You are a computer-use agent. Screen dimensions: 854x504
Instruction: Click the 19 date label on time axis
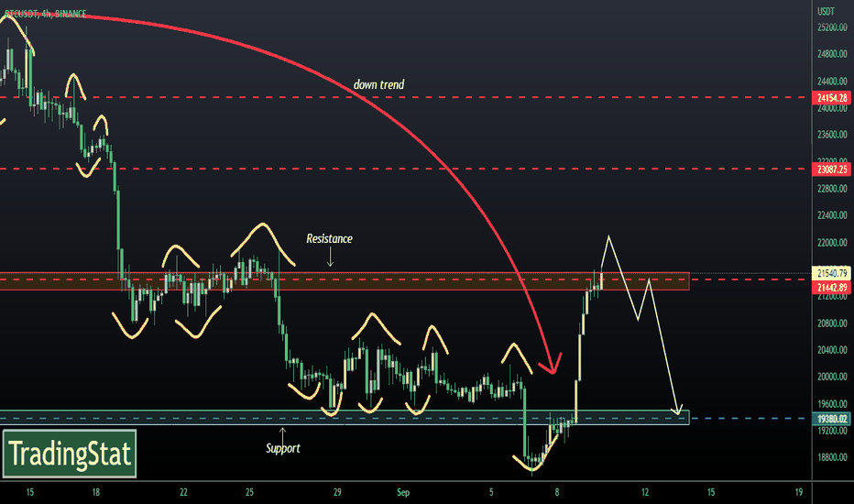tap(798, 492)
